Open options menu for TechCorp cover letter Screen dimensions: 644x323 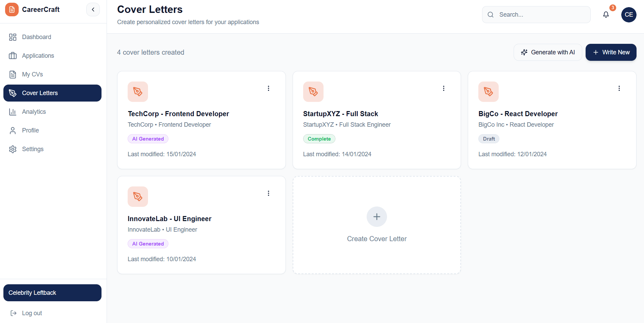click(269, 88)
